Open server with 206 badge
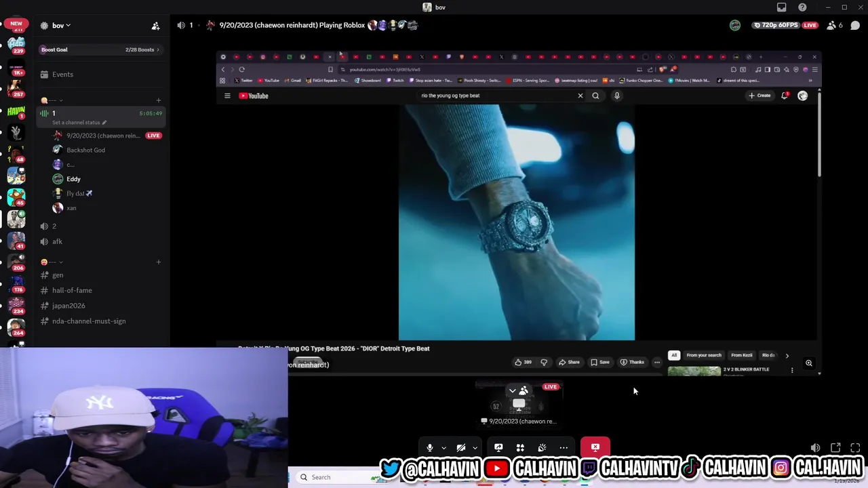868x488 pixels. coord(16,262)
